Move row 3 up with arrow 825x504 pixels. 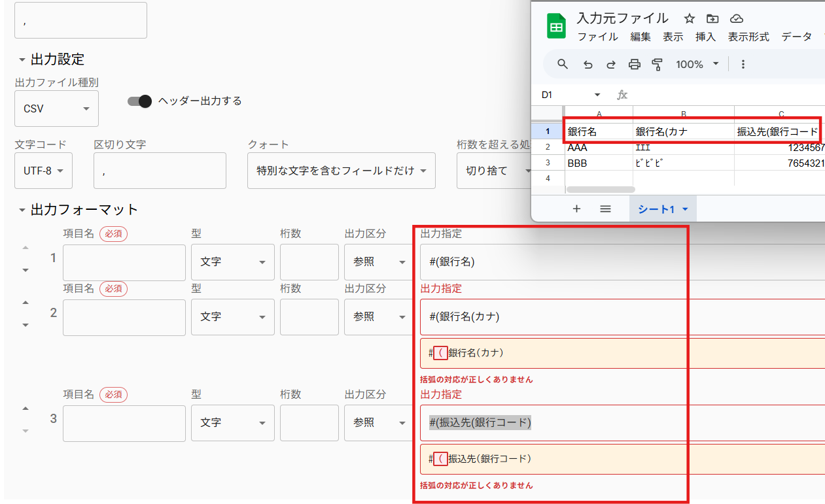pyautogui.click(x=26, y=409)
